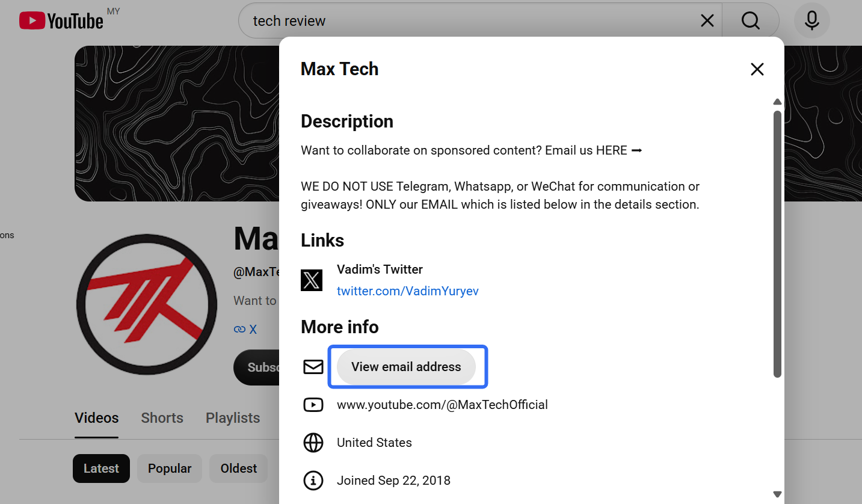Click the Vadim's Twitter label

(x=380, y=269)
